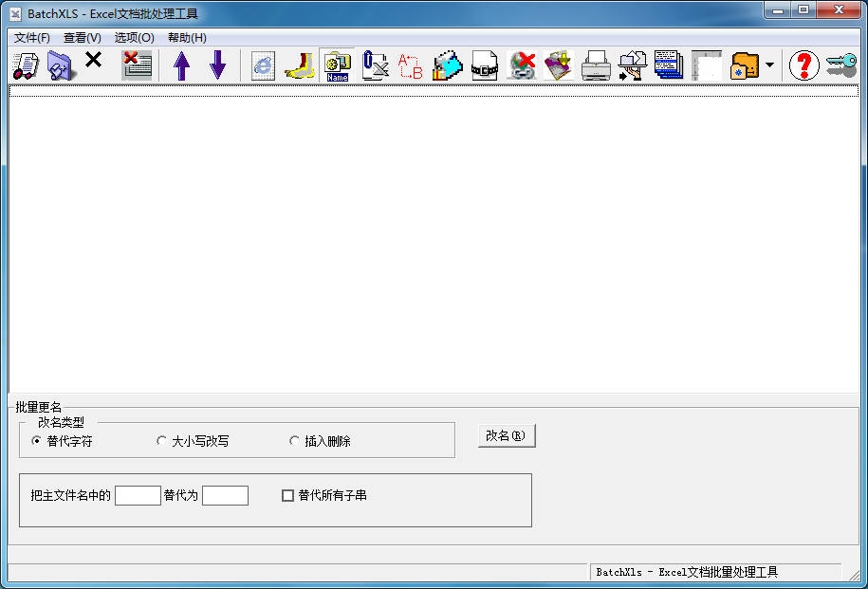Click the orange folder toolbar icon
Image resolution: width=868 pixels, height=589 pixels.
745,65
